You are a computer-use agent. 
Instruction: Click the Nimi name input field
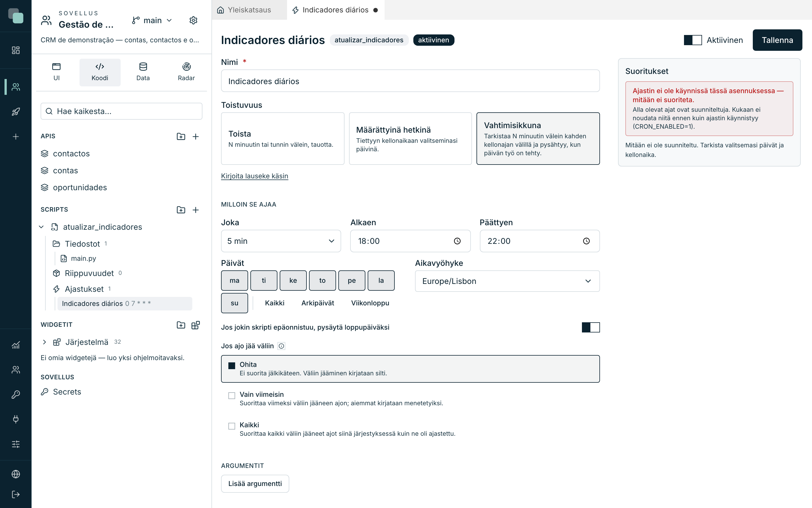click(410, 81)
